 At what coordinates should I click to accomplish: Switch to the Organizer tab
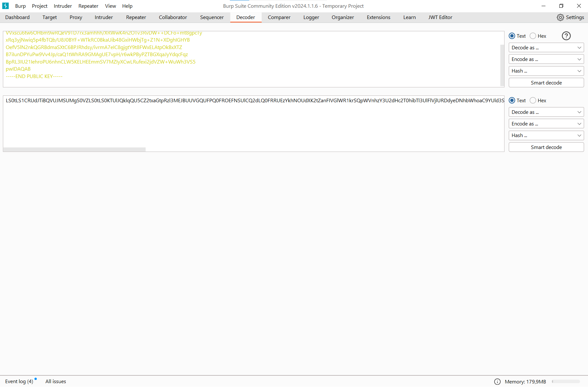(343, 17)
